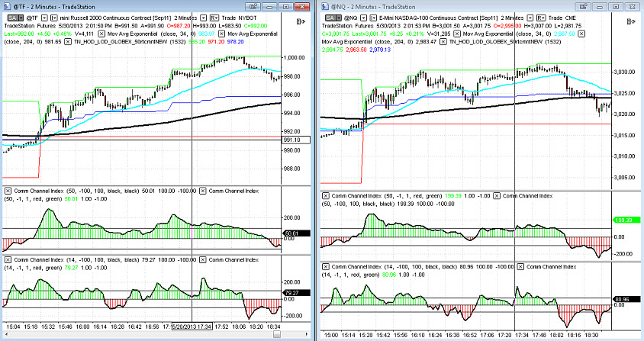The height and width of the screenshot is (341, 644).
Task: Toggle CCI (50, -100, 100, black) box in @TF
Action: (8, 191)
